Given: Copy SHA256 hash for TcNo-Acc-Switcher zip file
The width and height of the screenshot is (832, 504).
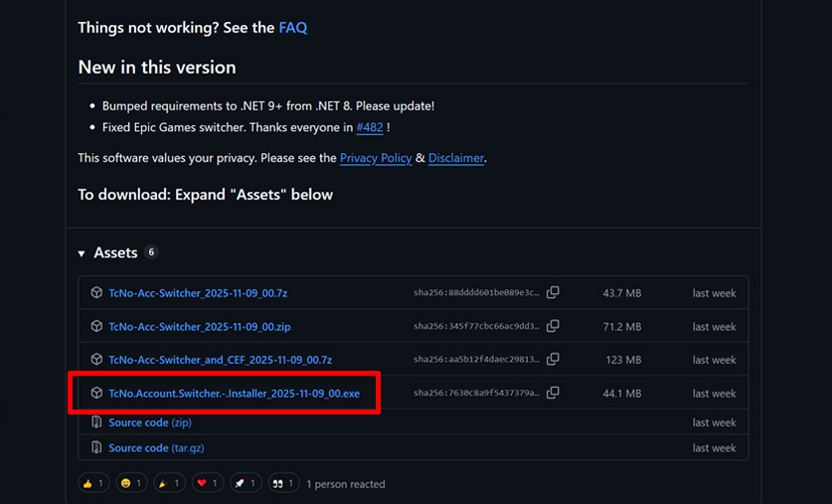Looking at the screenshot, I should coord(553,326).
